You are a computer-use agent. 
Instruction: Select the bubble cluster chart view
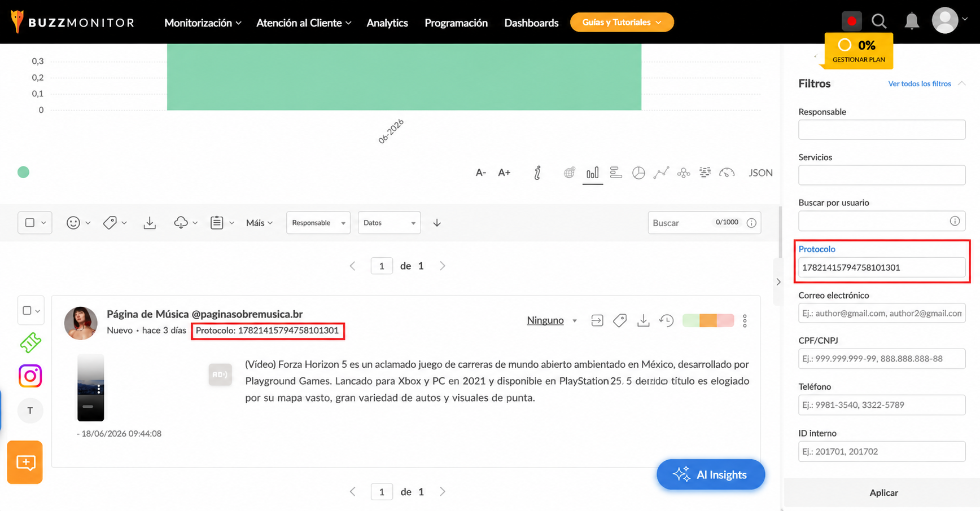pyautogui.click(x=684, y=173)
